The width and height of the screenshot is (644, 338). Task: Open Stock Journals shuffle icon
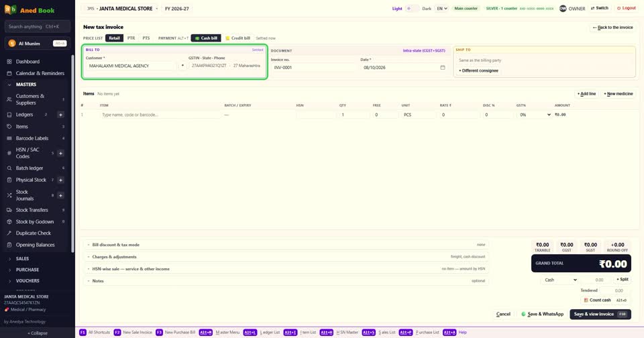9,195
